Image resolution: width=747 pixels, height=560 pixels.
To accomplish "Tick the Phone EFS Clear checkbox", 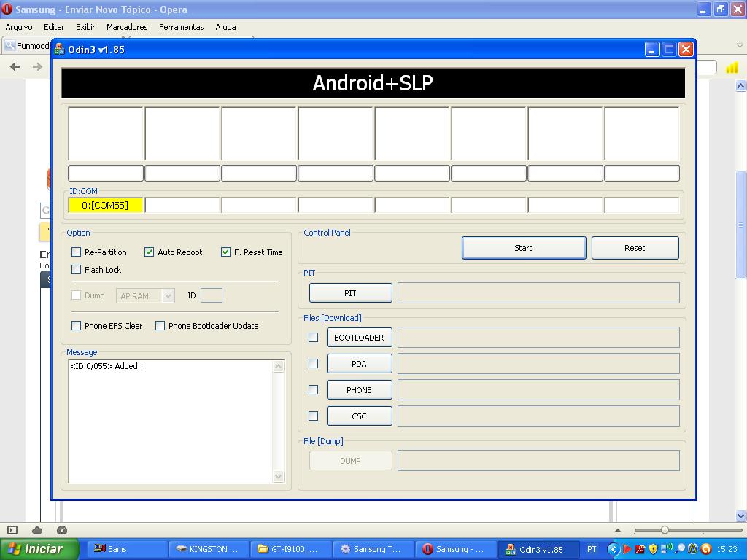I will point(76,326).
